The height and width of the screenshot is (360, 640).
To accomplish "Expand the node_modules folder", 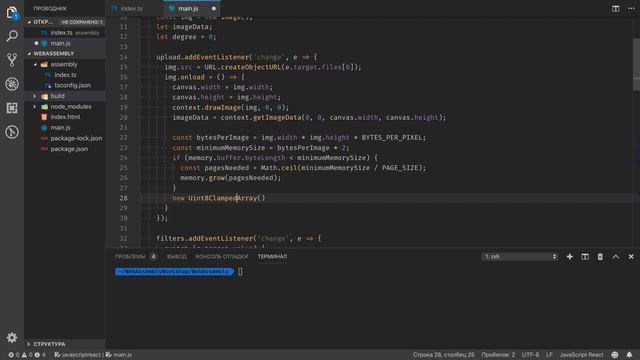I will click(65, 107).
